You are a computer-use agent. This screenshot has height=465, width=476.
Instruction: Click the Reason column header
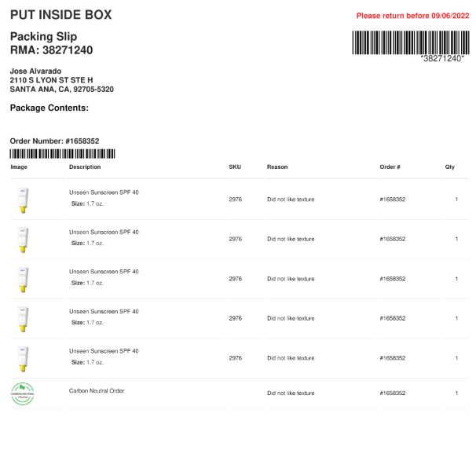point(277,167)
